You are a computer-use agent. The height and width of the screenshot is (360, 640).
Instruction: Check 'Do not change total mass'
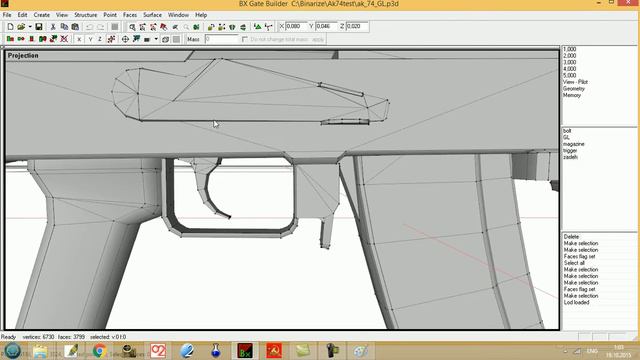tap(245, 39)
